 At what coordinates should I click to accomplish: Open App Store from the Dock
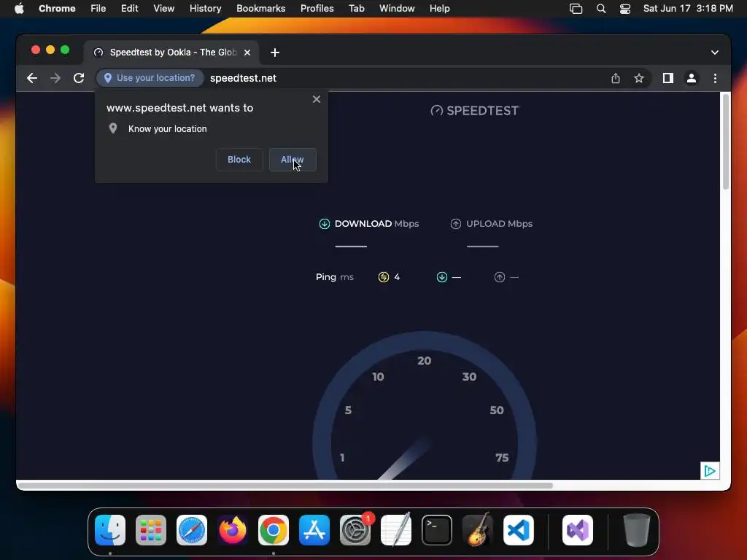click(314, 530)
